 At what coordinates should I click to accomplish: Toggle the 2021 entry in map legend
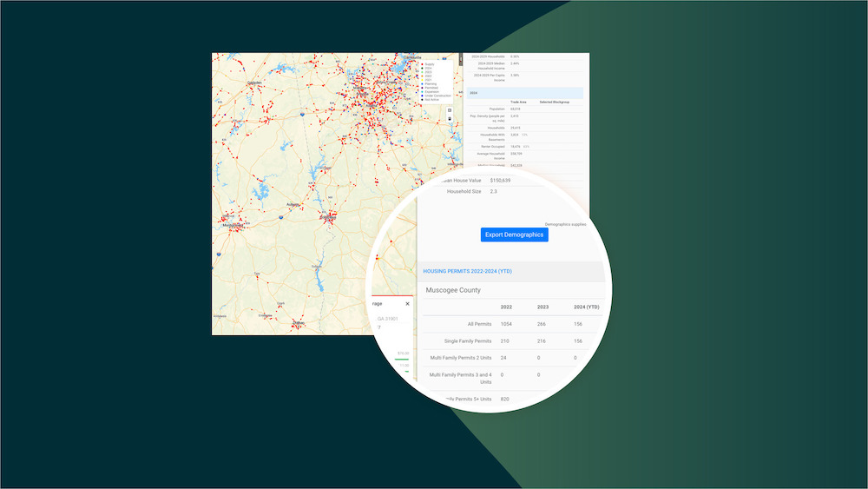tap(428, 79)
